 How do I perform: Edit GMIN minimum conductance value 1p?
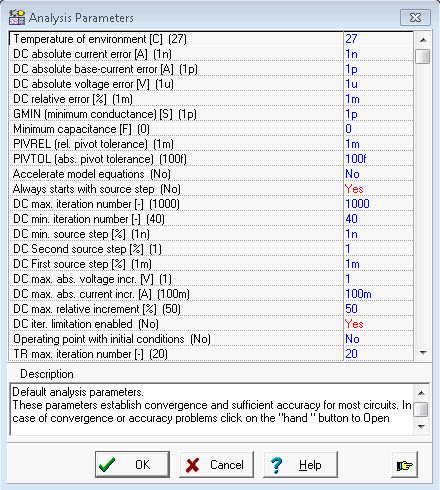click(x=378, y=114)
